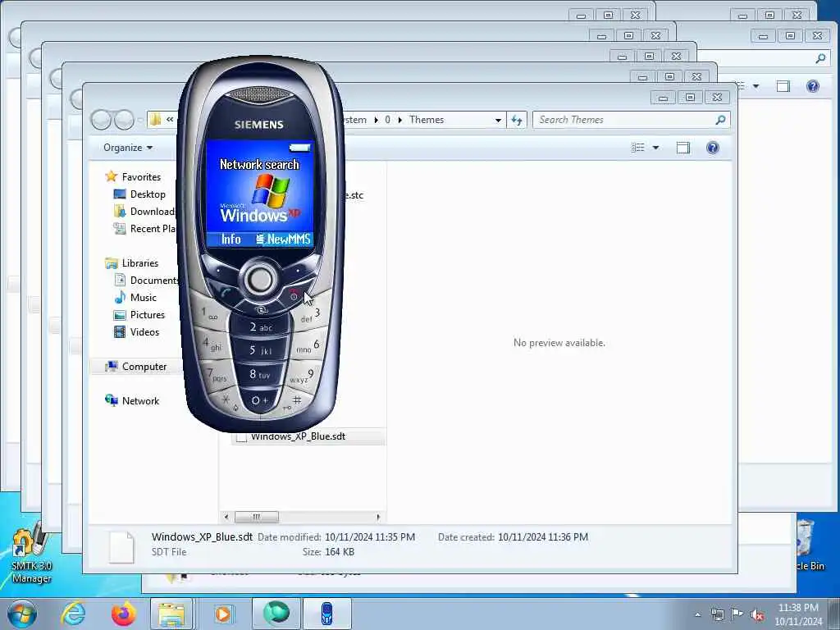The height and width of the screenshot is (630, 840).
Task: Click the Help icon in the background Explorer window
Action: coord(813,85)
